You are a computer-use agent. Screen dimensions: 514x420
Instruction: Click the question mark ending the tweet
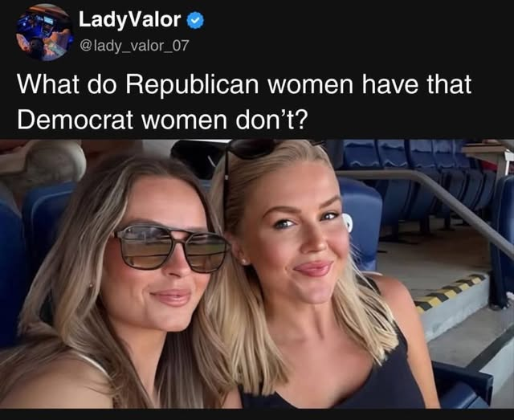coord(303,120)
